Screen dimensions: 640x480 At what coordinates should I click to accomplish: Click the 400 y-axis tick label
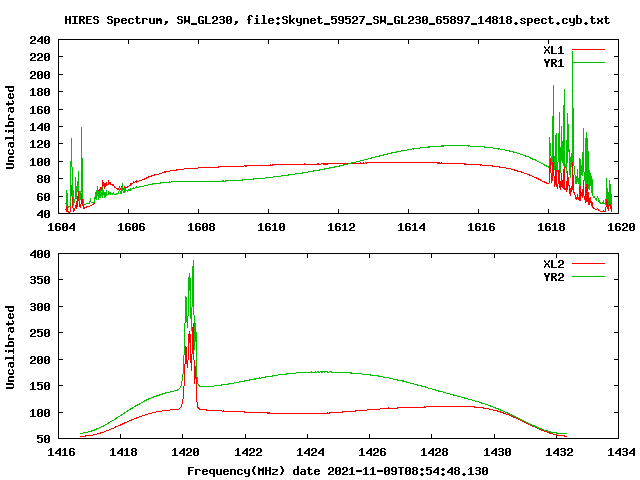coord(40,254)
